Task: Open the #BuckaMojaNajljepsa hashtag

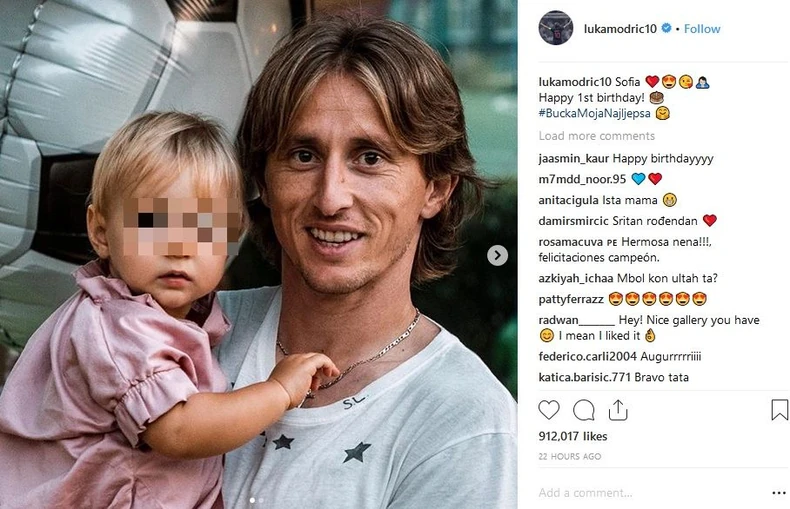Action: [x=595, y=113]
